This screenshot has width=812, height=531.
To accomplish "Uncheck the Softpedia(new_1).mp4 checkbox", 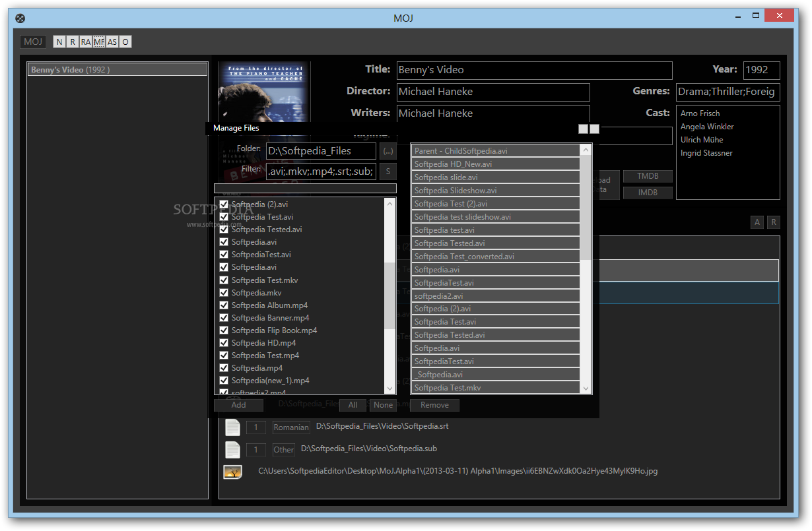I will 224,380.
